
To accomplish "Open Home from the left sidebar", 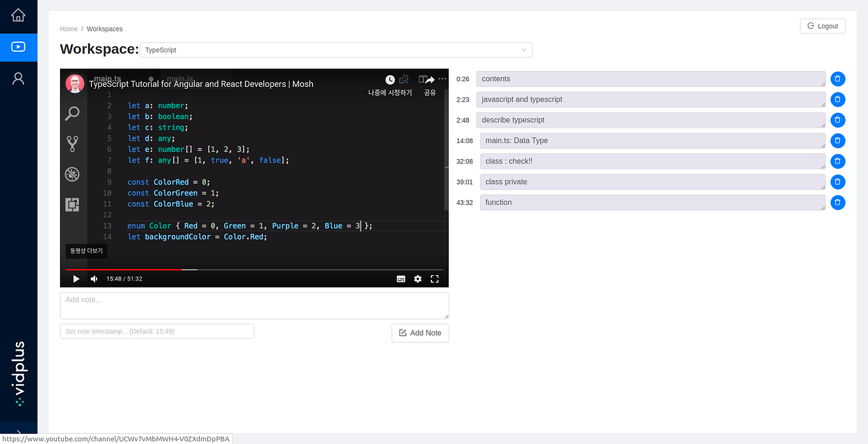I will pos(19,16).
